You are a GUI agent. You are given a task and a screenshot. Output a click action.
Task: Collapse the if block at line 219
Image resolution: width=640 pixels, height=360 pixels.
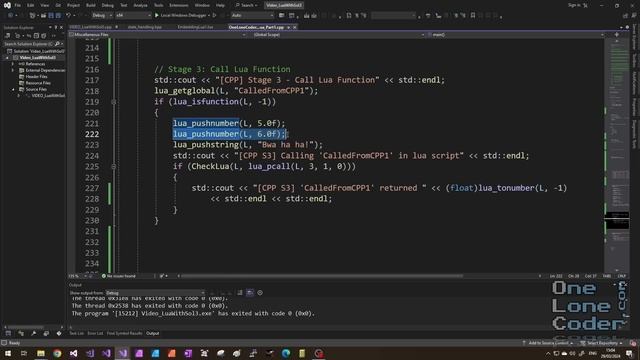(114, 102)
